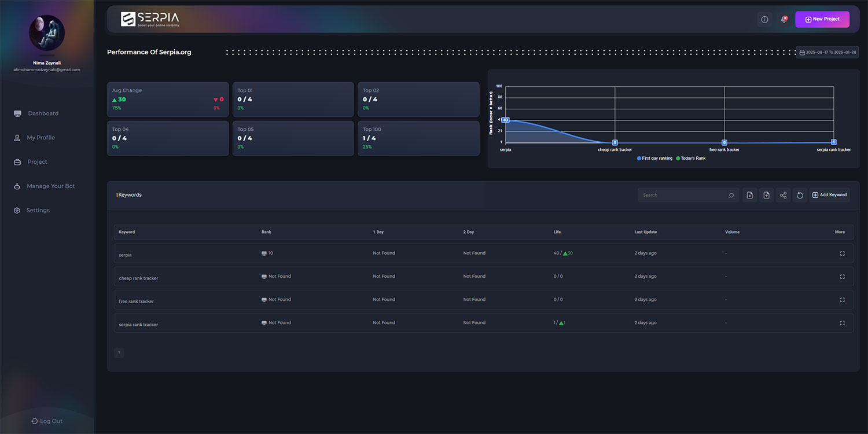
Task: Click the refresh icon in the Keywords toolbar
Action: point(800,196)
